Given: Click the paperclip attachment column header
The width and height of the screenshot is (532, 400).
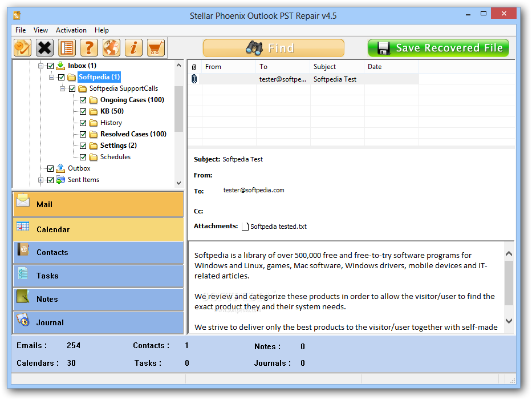Looking at the screenshot, I should click(194, 67).
